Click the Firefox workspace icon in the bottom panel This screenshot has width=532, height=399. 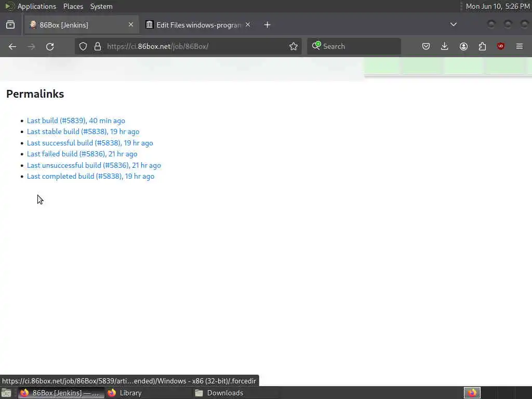(x=472, y=393)
